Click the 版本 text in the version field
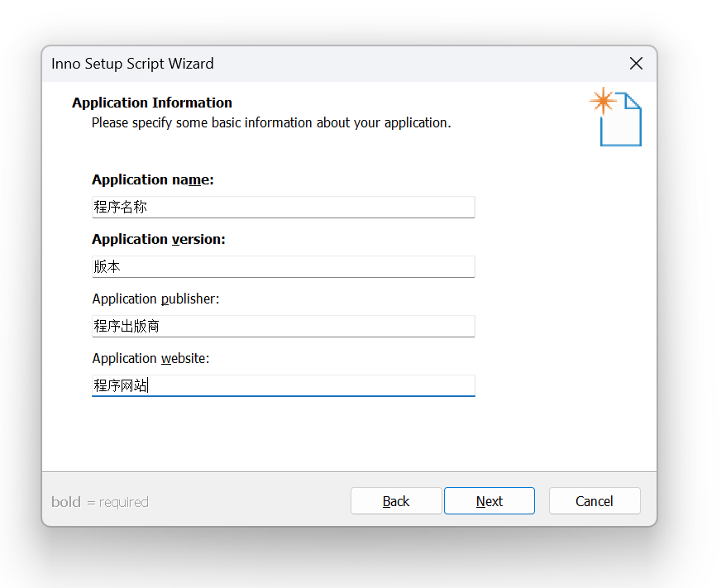The image size is (726, 588). [107, 266]
